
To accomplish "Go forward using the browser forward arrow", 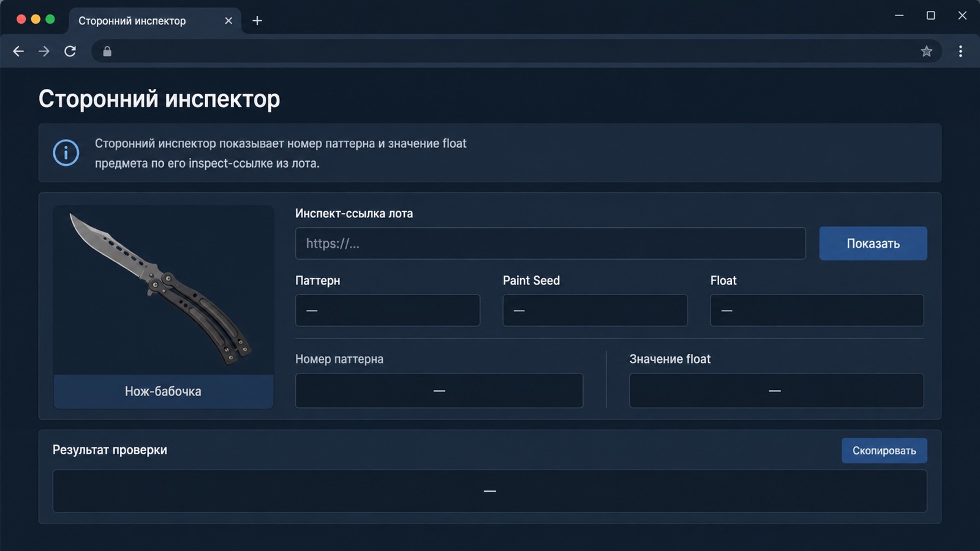I will 44,51.
